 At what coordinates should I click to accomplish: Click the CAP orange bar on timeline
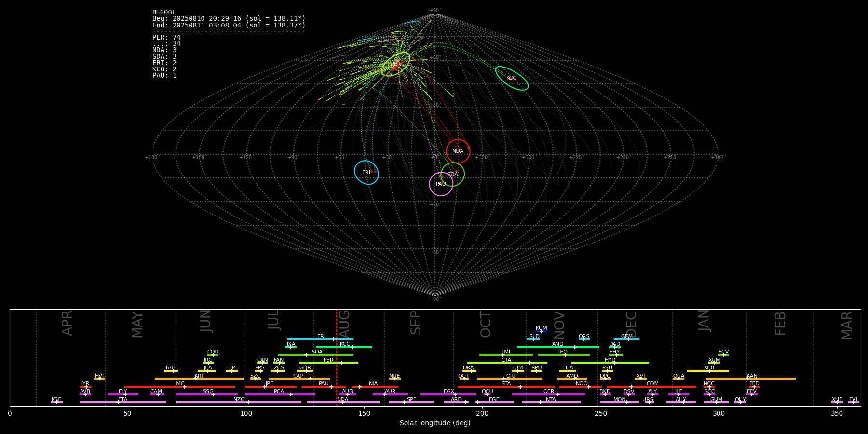pyautogui.click(x=299, y=379)
